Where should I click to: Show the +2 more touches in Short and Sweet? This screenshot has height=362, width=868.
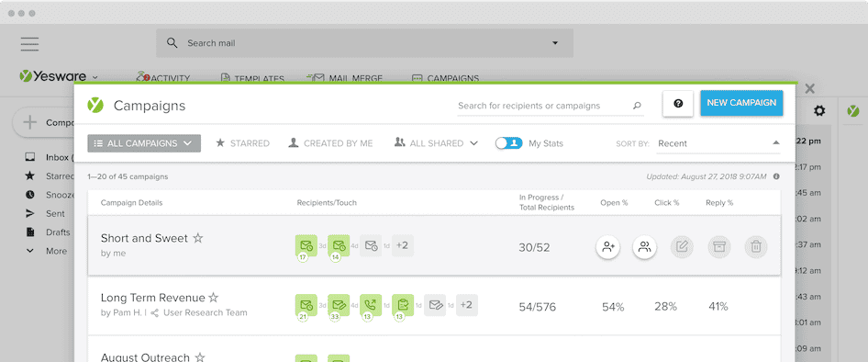403,245
